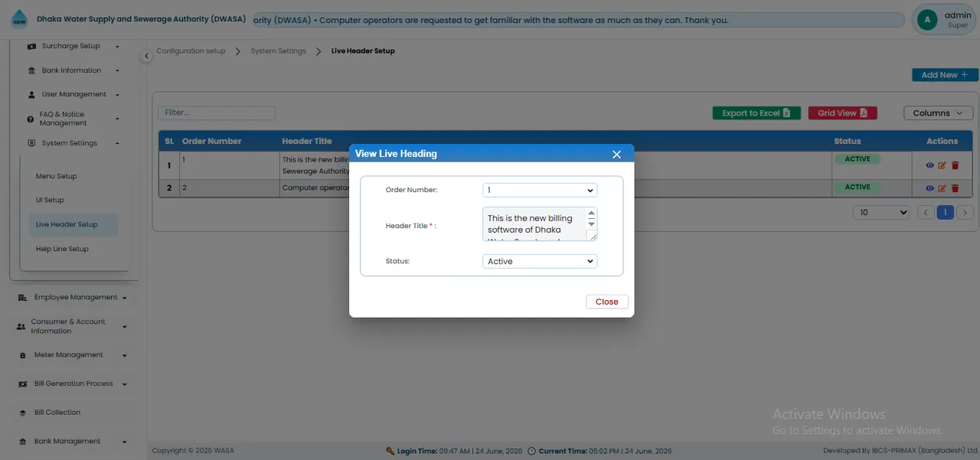
Task: Expand FAQ & Notice Management menu
Action: [73, 119]
